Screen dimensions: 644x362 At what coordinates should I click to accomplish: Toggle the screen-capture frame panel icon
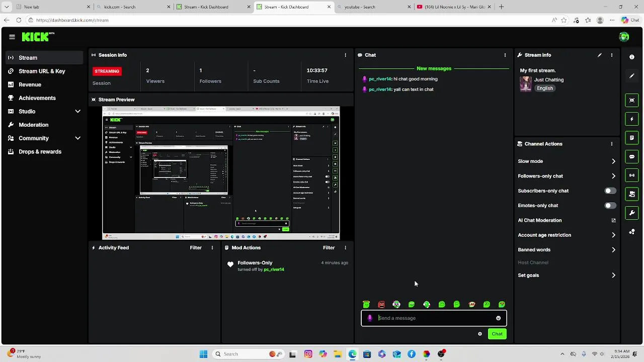click(x=632, y=100)
